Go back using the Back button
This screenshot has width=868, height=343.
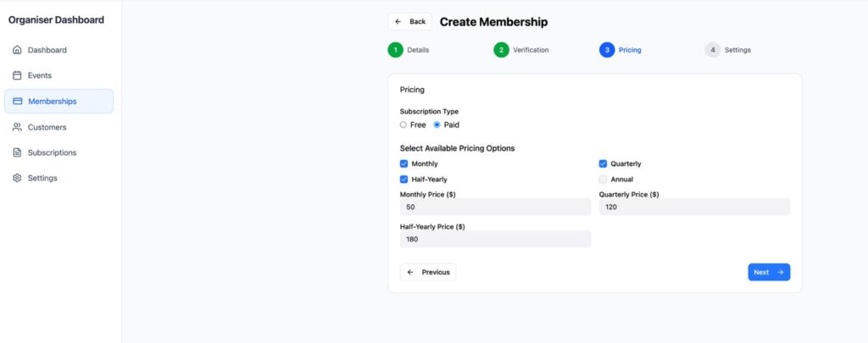[410, 22]
